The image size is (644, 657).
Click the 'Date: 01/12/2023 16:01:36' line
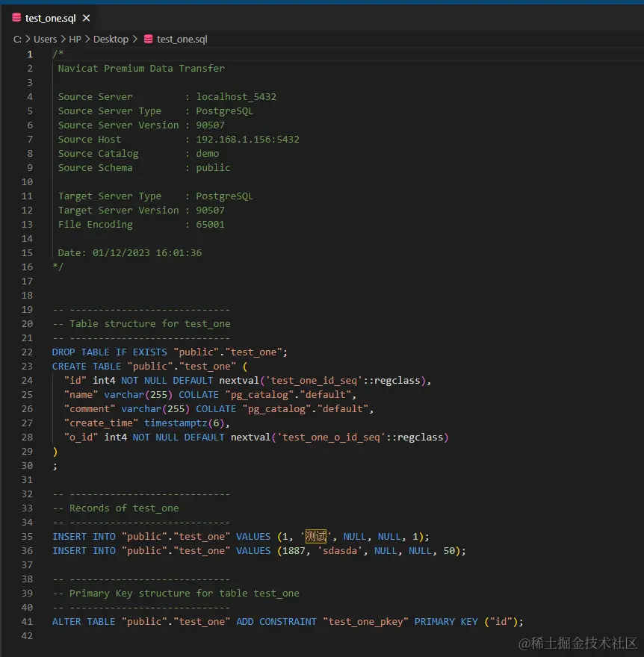129,253
